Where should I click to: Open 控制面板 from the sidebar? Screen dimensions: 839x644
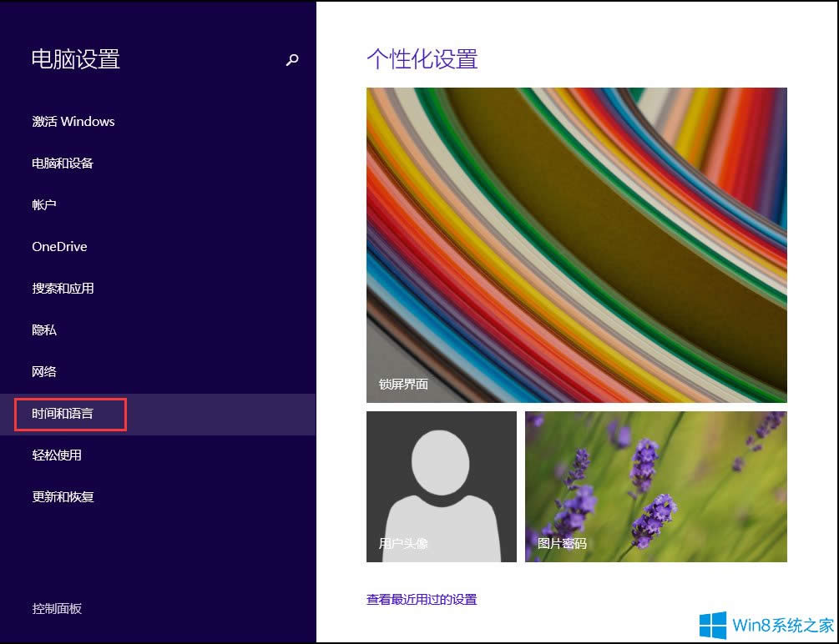pyautogui.click(x=55, y=609)
